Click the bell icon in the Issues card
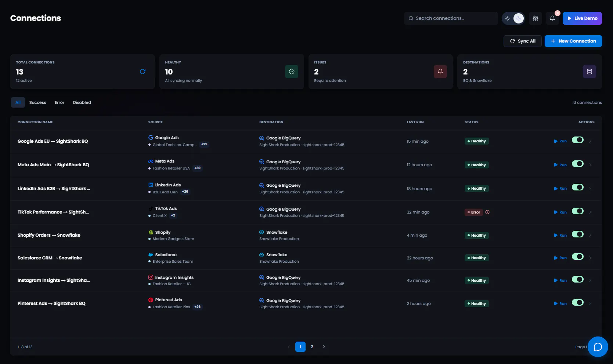613x364 pixels. pos(440,72)
